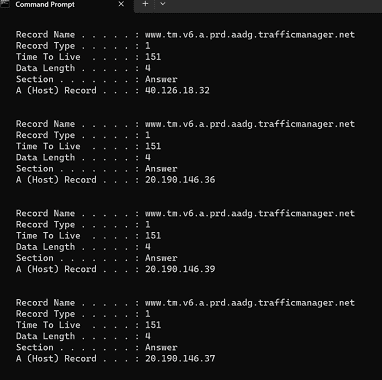The height and width of the screenshot is (380, 382).
Task: Click the second Time To Live label
Action: pos(48,146)
